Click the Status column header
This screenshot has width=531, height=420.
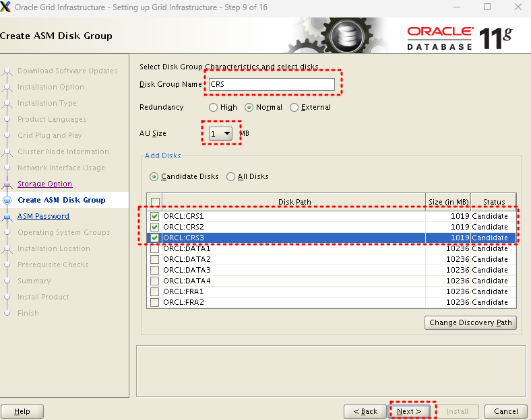pos(494,202)
